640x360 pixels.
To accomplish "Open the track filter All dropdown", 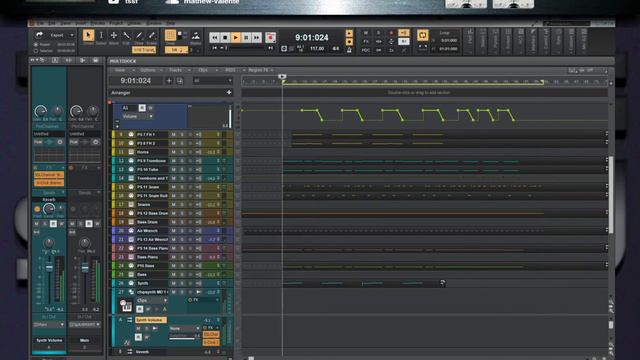I will click(212, 81).
